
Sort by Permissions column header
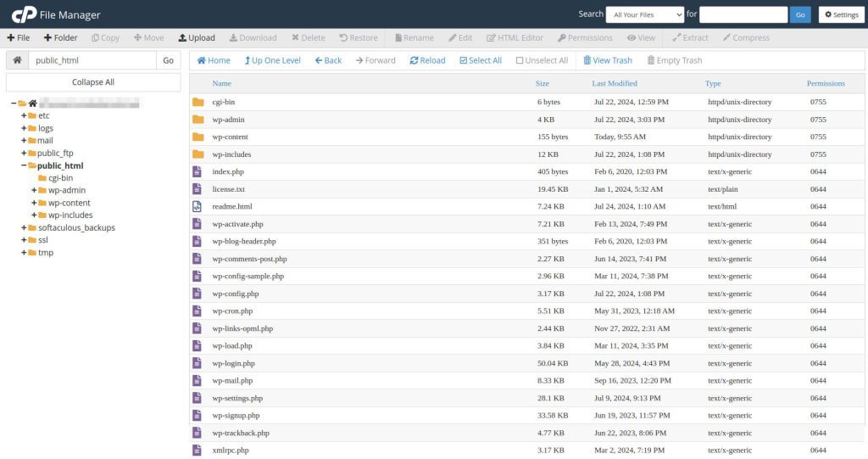tap(826, 83)
